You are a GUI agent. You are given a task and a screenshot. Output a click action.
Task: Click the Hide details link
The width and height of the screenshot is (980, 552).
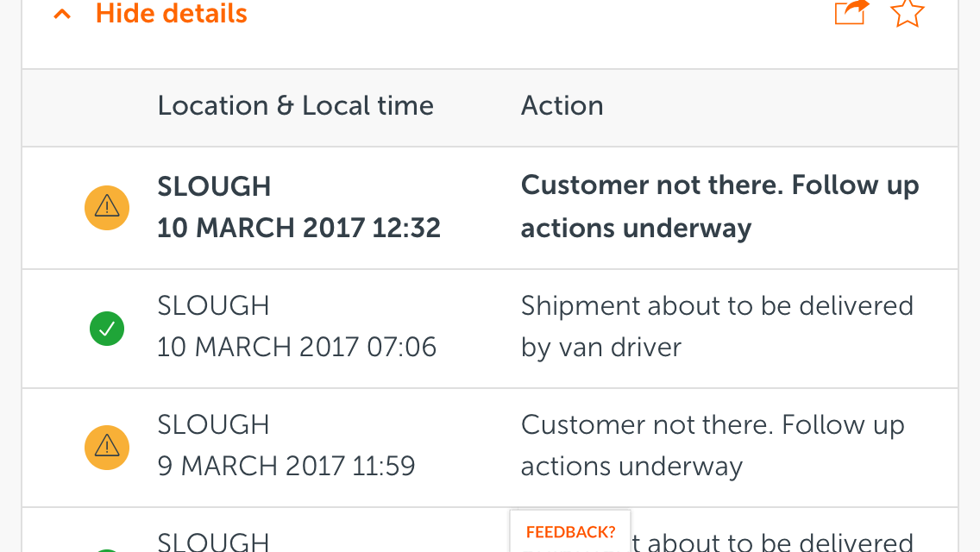pyautogui.click(x=172, y=13)
